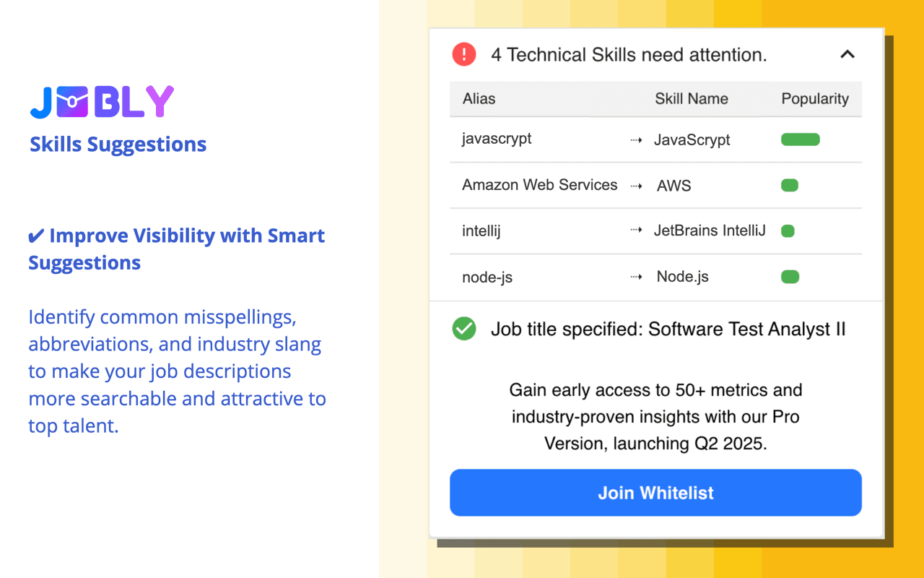This screenshot has height=578, width=924.
Task: Select the suggested Node.js skill name
Action: point(682,277)
